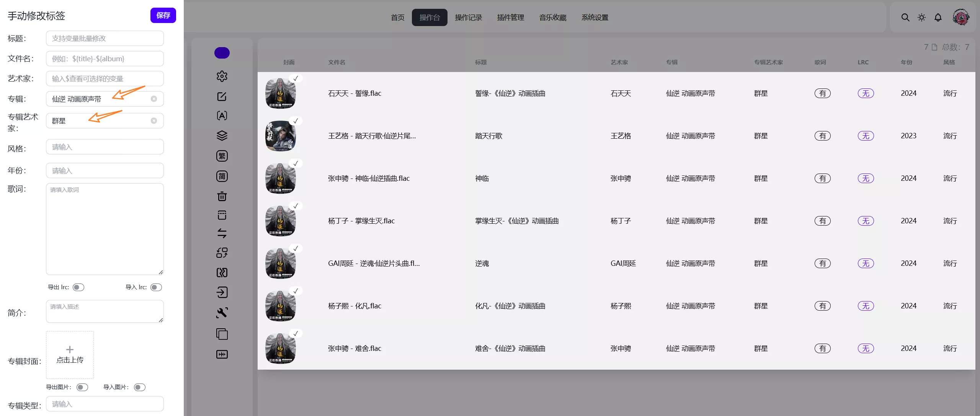Click the swap arrows icon in sidebar
Screen dimensions: 980x416
coord(222,233)
